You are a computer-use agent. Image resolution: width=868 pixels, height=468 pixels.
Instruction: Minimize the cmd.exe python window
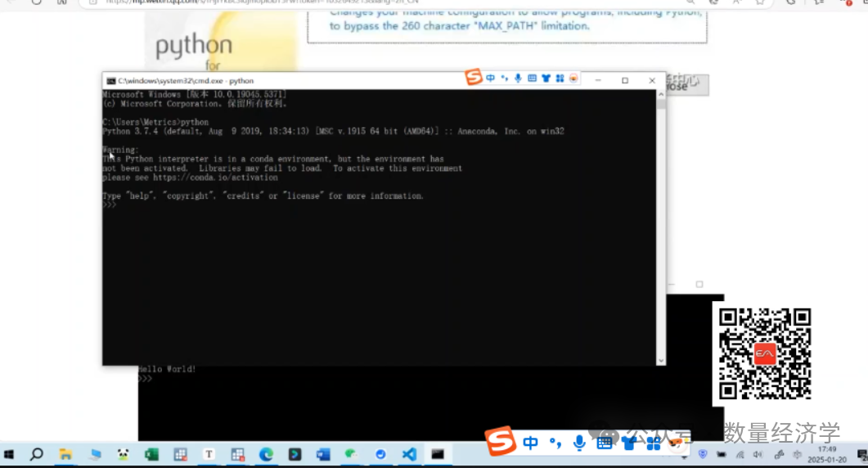pyautogui.click(x=598, y=80)
